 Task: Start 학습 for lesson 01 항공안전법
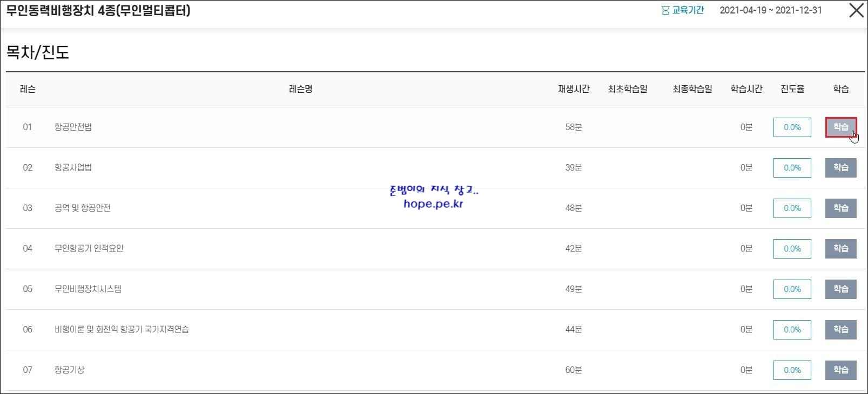pos(841,127)
